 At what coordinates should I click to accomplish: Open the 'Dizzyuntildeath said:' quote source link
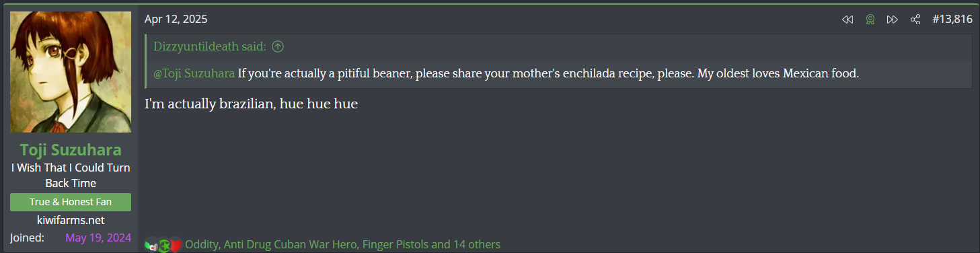coord(210,46)
